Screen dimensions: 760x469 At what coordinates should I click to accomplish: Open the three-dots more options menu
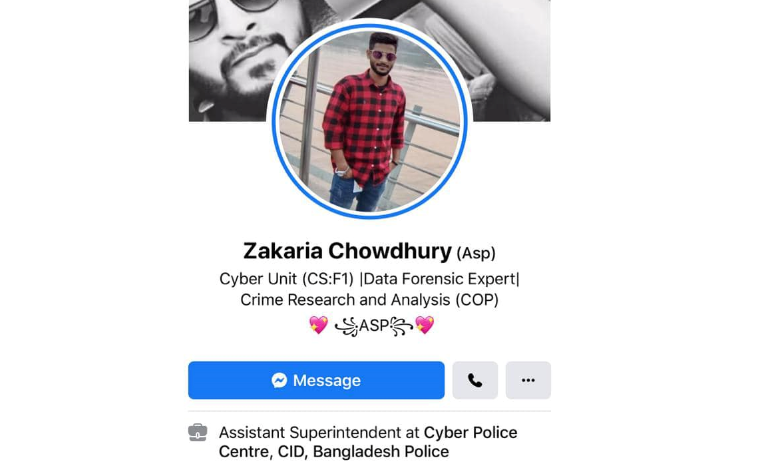528,380
